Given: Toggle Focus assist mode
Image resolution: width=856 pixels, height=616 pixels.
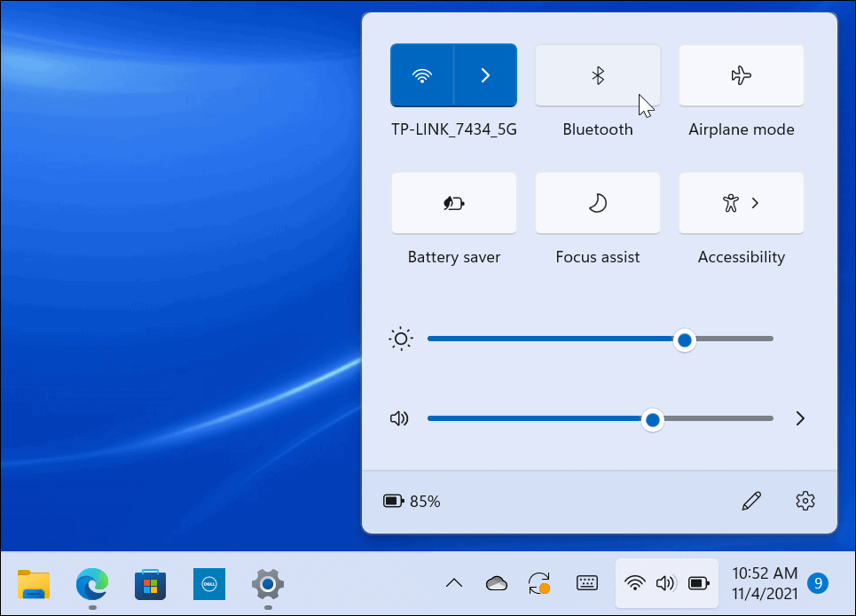Looking at the screenshot, I should [597, 203].
